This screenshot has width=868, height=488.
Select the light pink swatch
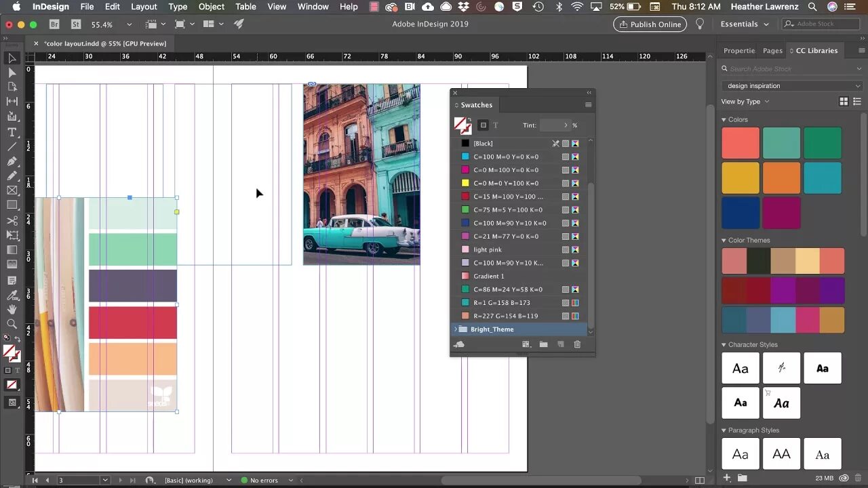[488, 249]
